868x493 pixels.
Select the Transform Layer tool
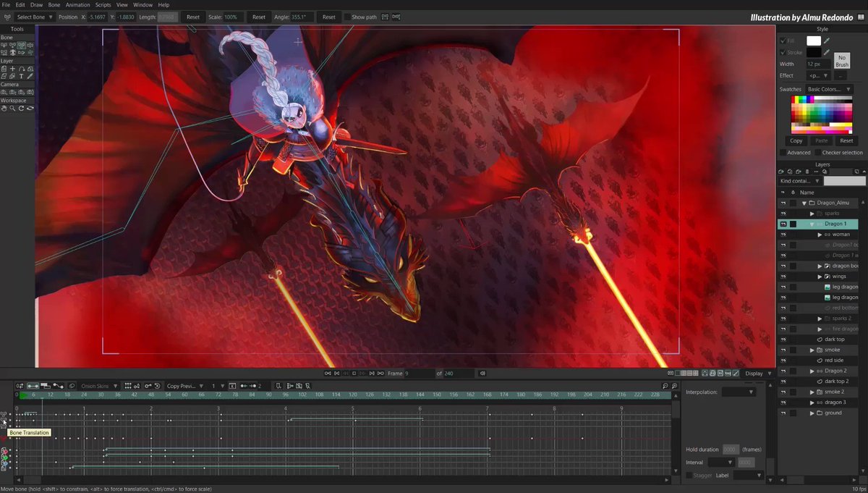click(4, 69)
